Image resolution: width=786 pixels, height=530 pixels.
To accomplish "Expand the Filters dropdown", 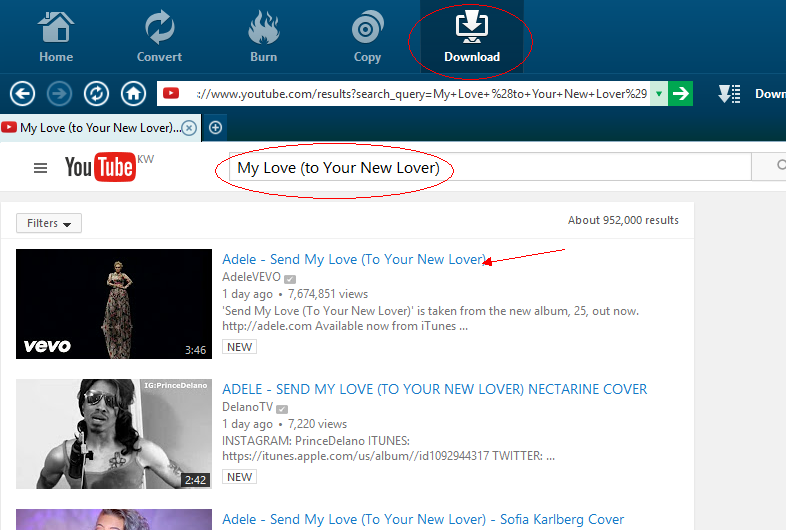I will click(x=49, y=223).
